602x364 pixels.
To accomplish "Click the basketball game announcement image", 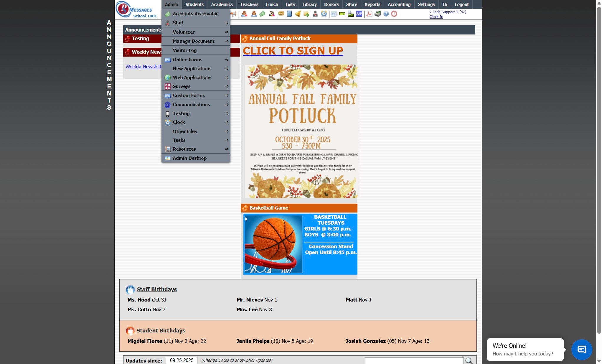I will click(x=300, y=244).
